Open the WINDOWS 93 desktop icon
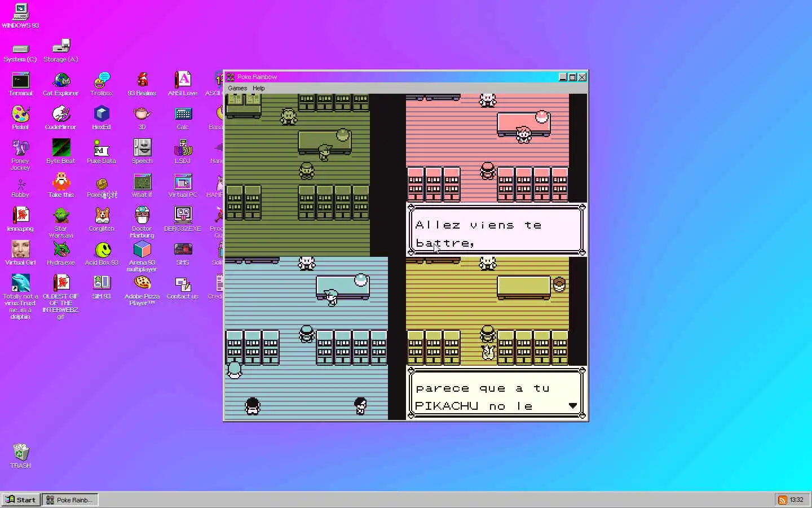Screen dimensions: 812x508 point(20,16)
